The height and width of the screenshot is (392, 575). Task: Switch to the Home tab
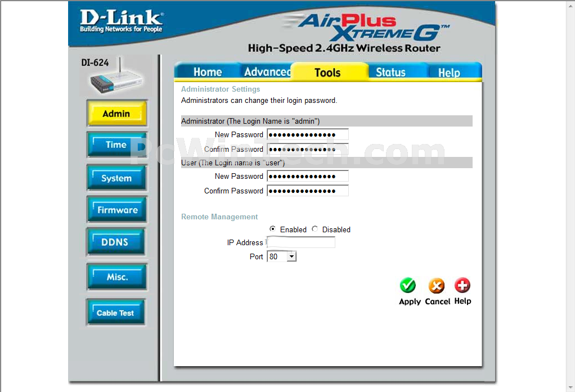(x=208, y=72)
